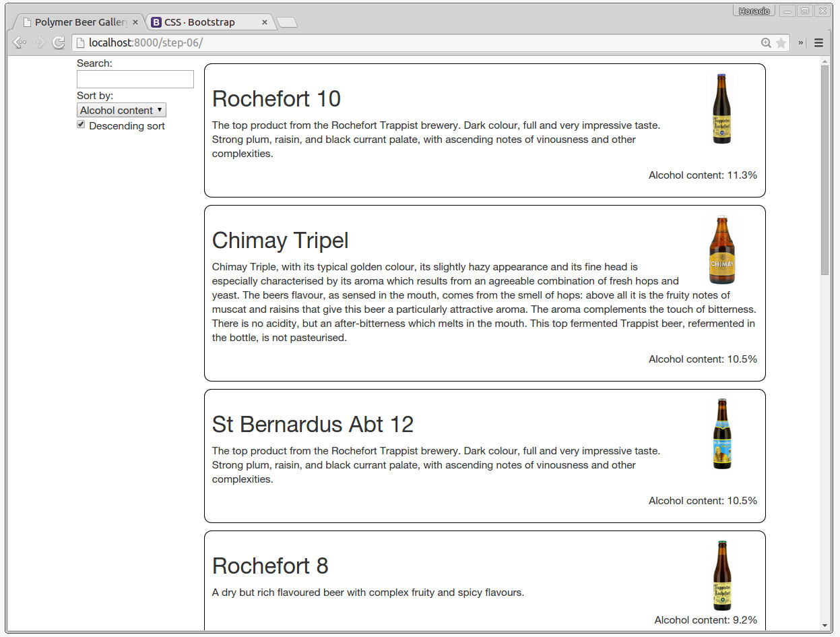Click the Rochefort 8 bottle image
Screen dimensions: 840x637
click(722, 576)
